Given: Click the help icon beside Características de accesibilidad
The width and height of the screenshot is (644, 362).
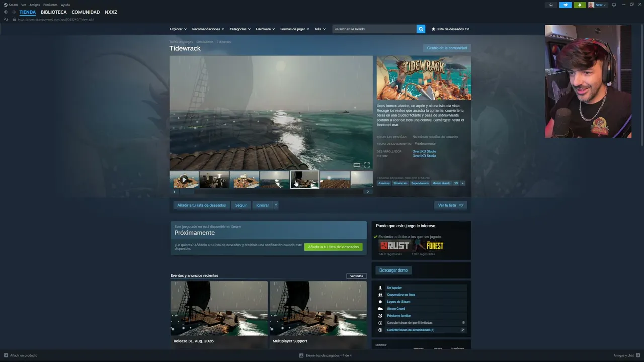Looking at the screenshot, I should 463,330.
